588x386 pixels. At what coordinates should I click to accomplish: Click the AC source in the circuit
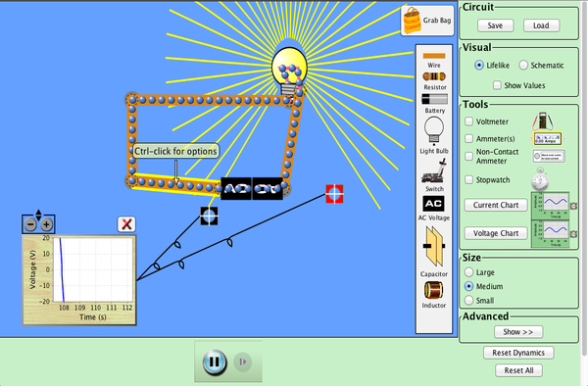pos(252,188)
